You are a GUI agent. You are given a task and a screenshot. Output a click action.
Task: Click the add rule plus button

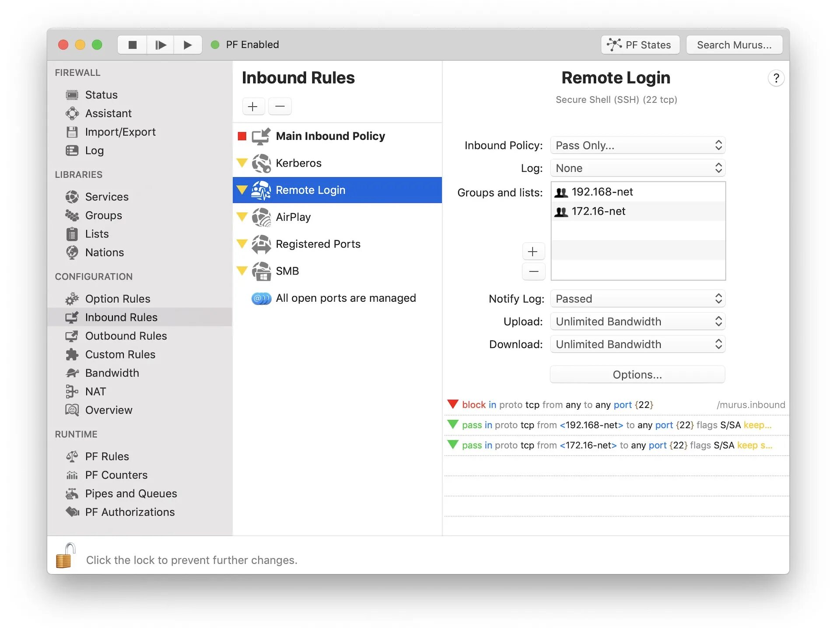(252, 106)
